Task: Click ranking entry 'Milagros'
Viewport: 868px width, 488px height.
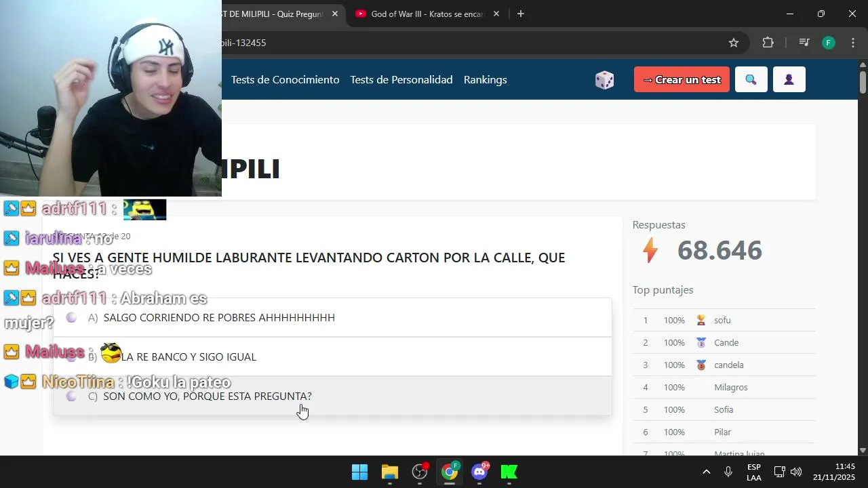Action: 731,387
